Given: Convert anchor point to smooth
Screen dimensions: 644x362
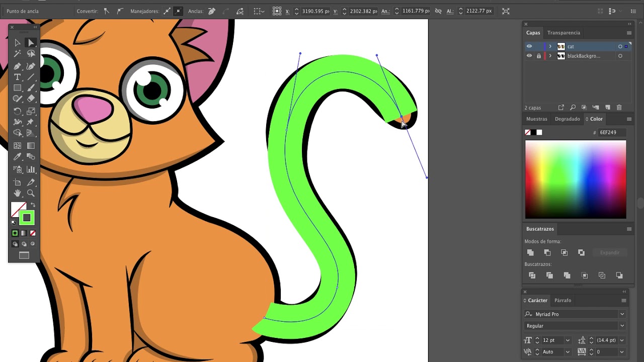Looking at the screenshot, I should pos(120,11).
